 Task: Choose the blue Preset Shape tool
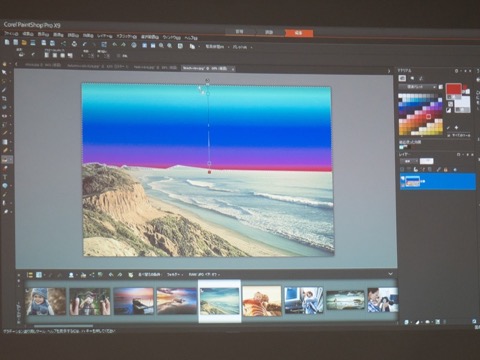pyautogui.click(x=4, y=186)
